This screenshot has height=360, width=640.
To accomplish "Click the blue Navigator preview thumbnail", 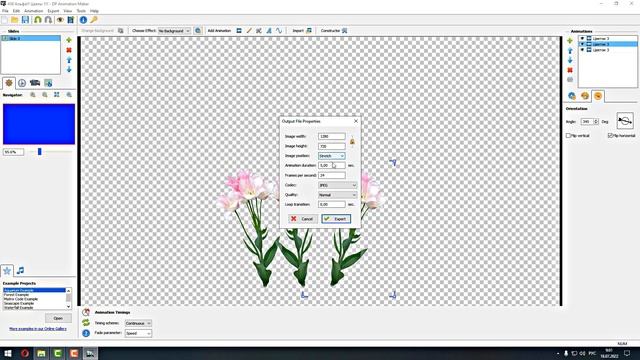I will click(x=39, y=124).
